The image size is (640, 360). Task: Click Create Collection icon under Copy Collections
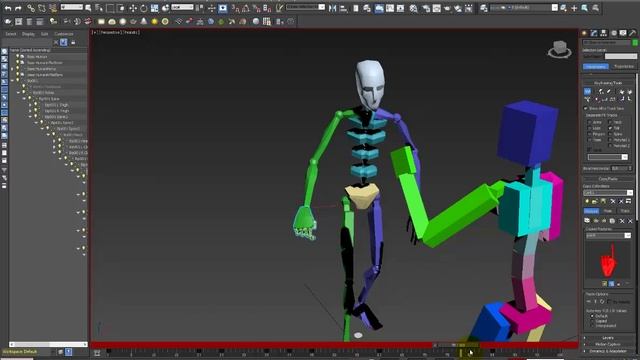point(587,201)
